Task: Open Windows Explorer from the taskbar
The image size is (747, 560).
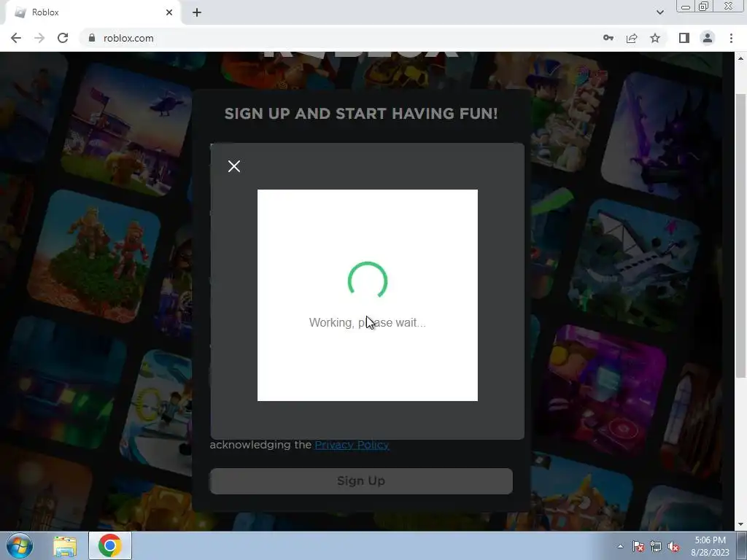Action: (65, 545)
